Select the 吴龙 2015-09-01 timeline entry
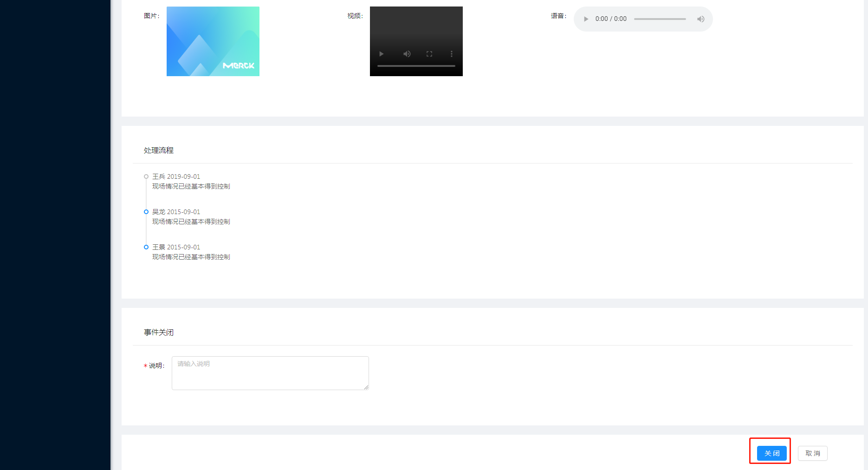This screenshot has width=868, height=470. pyautogui.click(x=176, y=212)
